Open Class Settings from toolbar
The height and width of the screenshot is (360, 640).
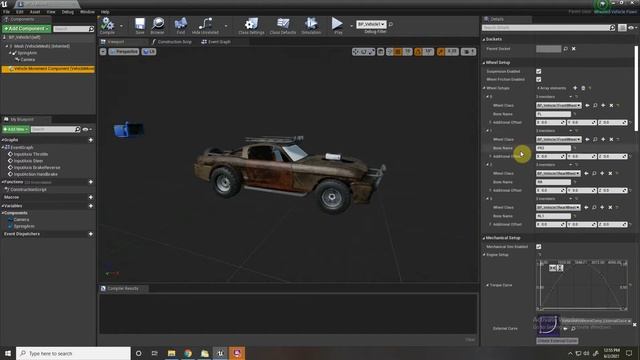[251, 25]
